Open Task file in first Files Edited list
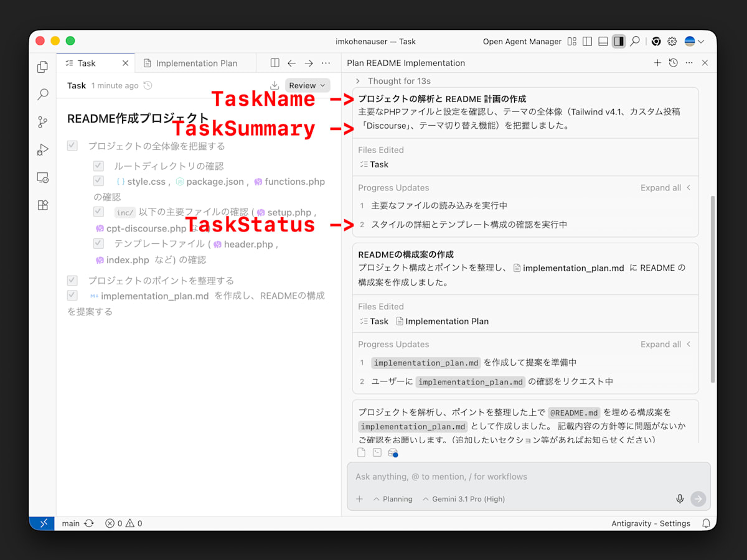 point(374,165)
